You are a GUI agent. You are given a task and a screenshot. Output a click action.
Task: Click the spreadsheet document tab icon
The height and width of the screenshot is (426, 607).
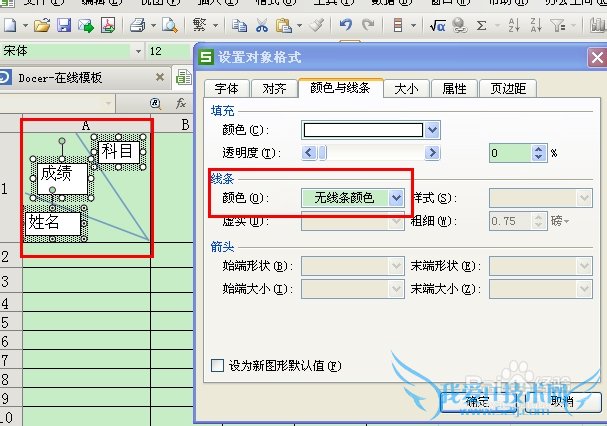point(183,77)
